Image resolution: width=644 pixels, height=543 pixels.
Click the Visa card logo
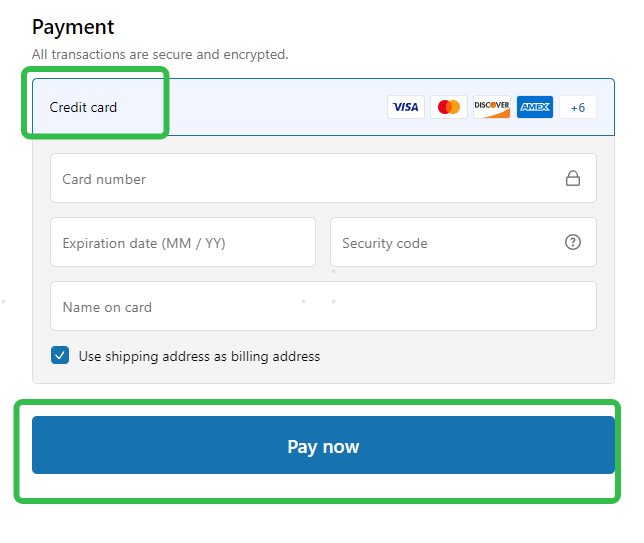coord(405,107)
